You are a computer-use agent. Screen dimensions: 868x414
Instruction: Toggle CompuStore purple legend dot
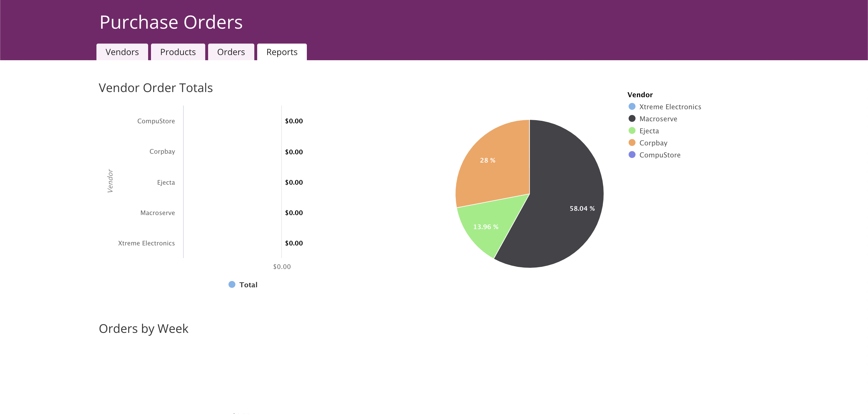click(632, 155)
